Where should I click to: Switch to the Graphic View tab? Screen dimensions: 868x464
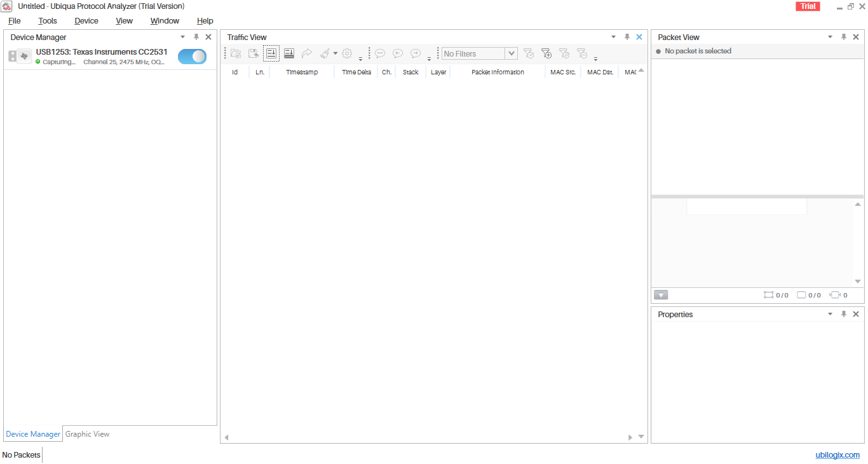88,434
